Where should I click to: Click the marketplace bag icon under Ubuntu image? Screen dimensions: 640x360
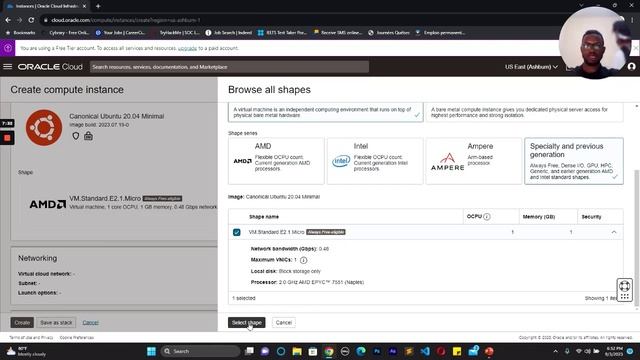[88, 136]
